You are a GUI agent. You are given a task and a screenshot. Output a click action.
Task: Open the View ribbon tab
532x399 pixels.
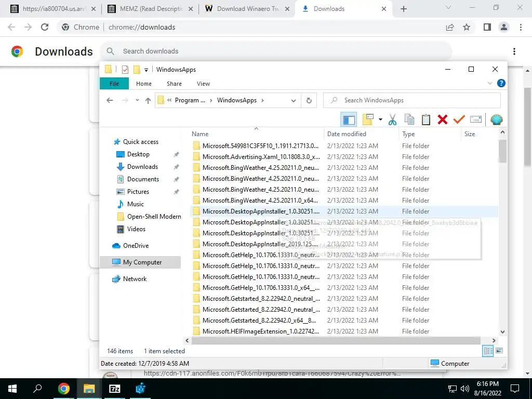(203, 84)
